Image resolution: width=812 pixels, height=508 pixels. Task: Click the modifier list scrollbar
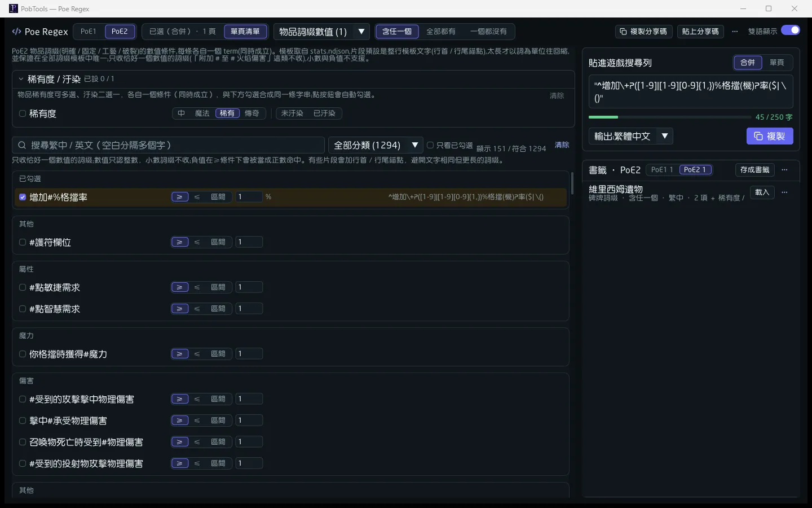pyautogui.click(x=572, y=183)
